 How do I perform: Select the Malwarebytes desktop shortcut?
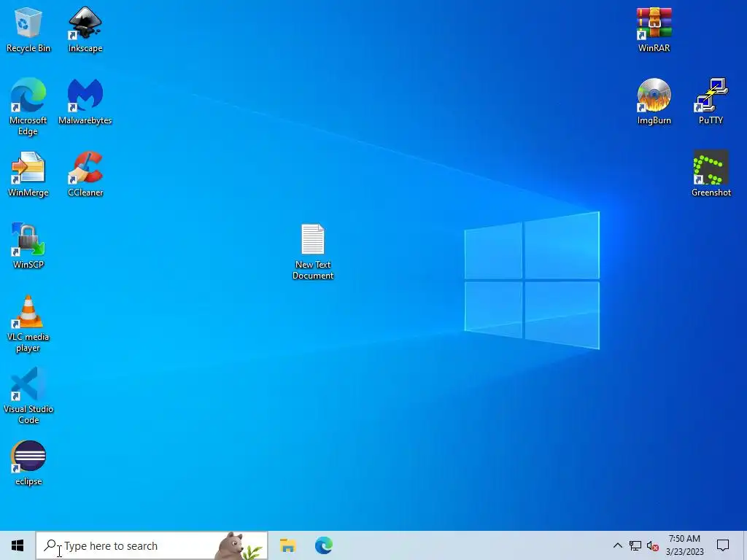[x=85, y=102]
